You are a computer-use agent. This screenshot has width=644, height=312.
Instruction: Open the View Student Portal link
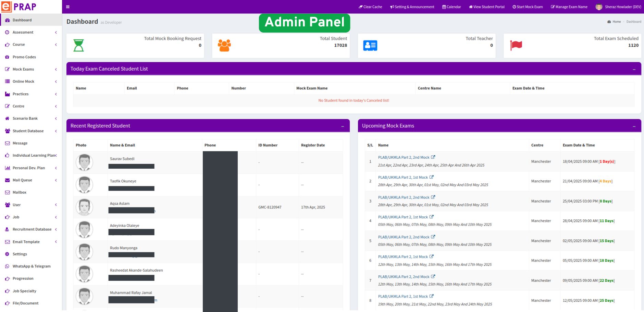(x=487, y=7)
